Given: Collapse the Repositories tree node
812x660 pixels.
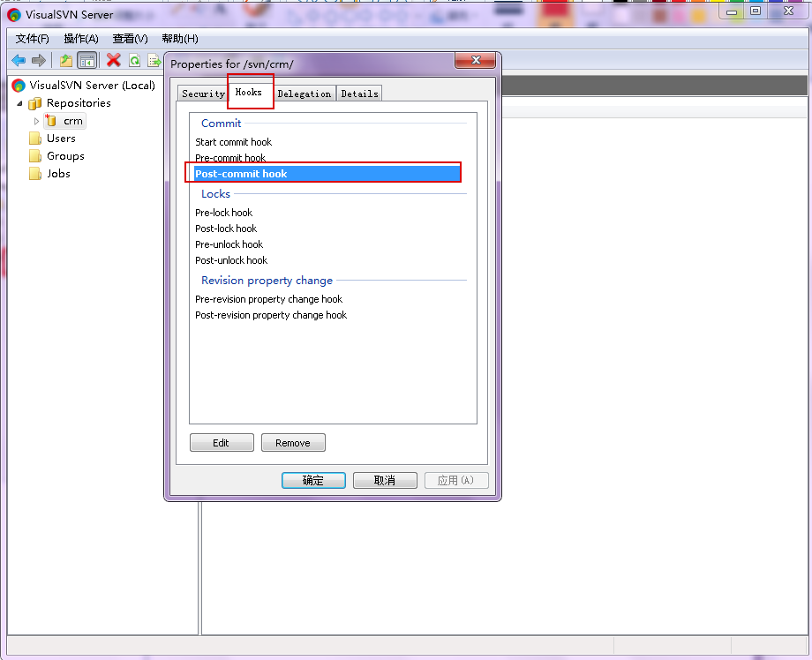Looking at the screenshot, I should 19,103.
